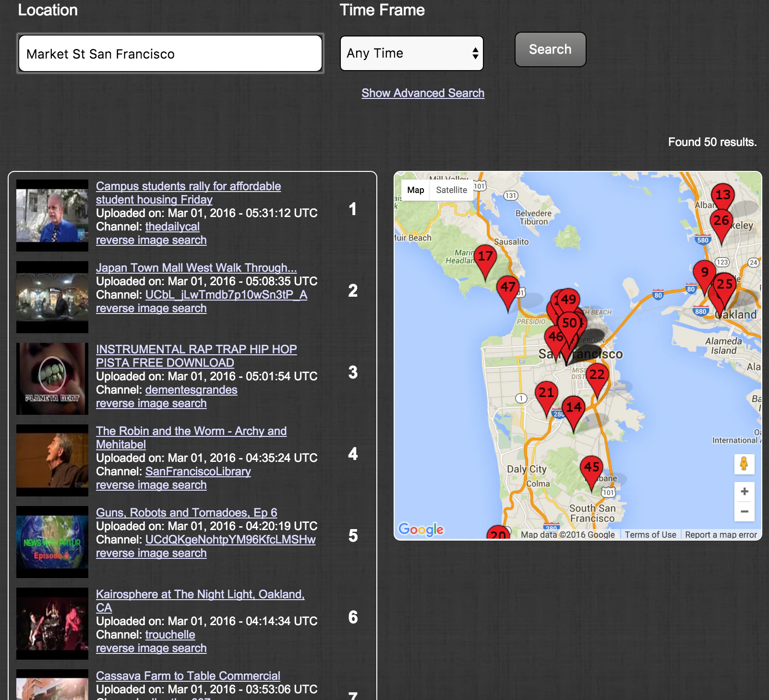Open INSTRUMENTAL RAP TRAP HIP HOP video
The image size is (769, 700).
pos(196,356)
